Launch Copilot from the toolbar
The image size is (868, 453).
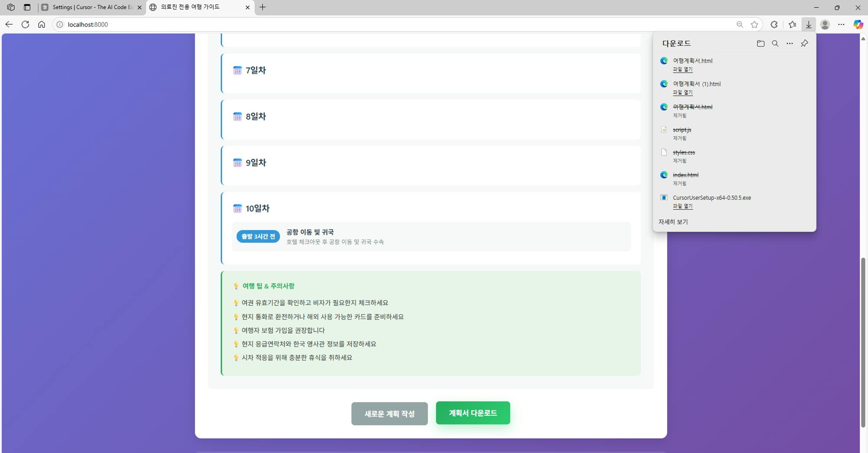pos(858,24)
